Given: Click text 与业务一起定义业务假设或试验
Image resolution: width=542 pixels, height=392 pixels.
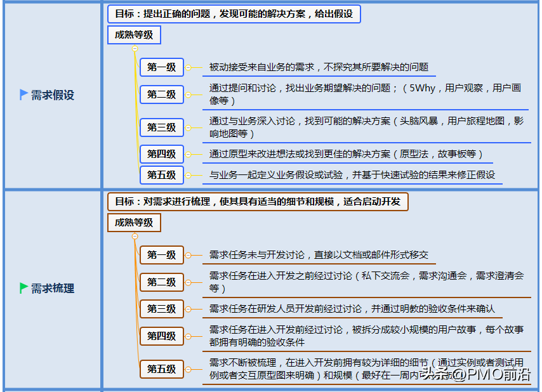Looking at the screenshot, I should (x=276, y=175).
